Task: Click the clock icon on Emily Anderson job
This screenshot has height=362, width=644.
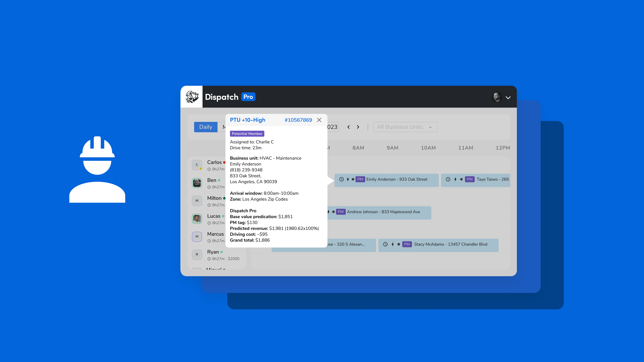Action: 341,179
